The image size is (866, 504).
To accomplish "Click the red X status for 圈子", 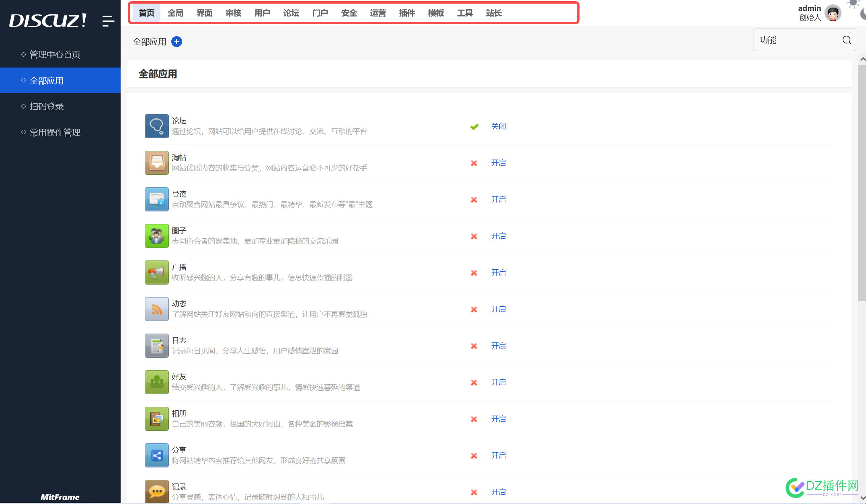I will [x=474, y=236].
